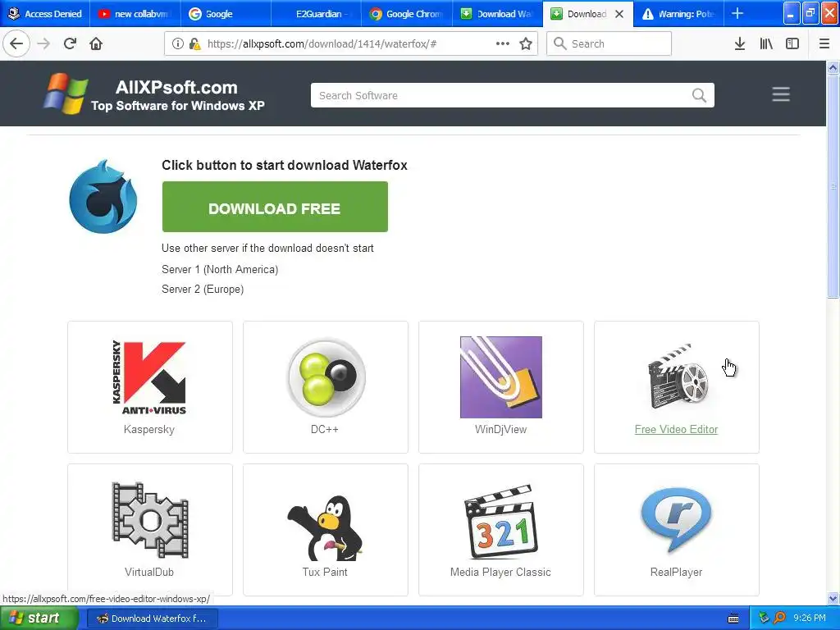
Task: Open the RealPlayer blue bubble icon
Action: (x=677, y=519)
